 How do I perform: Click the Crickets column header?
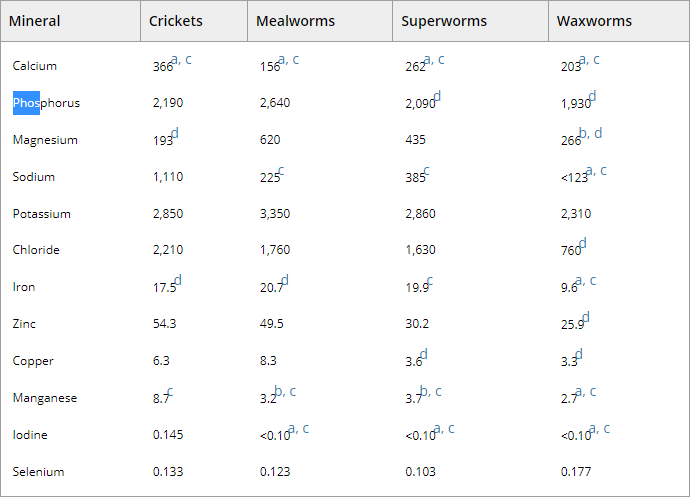[176, 21]
